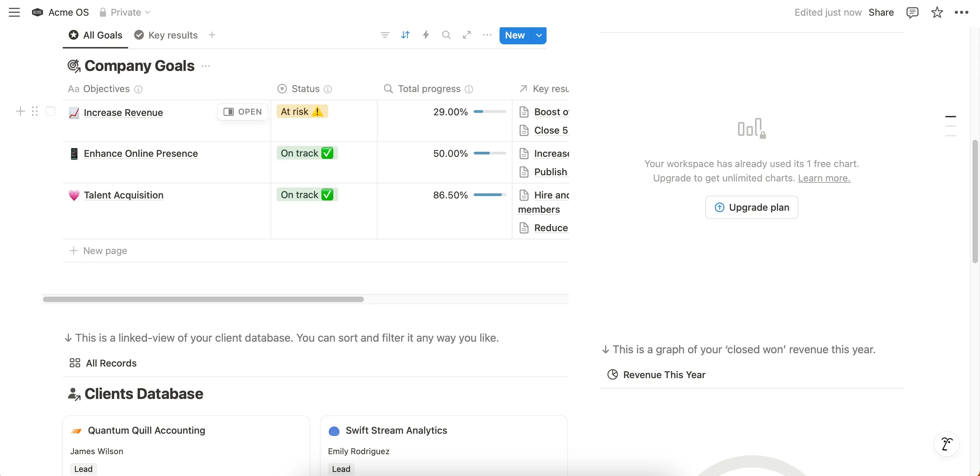
Task: Open automations lightning bolt icon
Action: coord(426,35)
